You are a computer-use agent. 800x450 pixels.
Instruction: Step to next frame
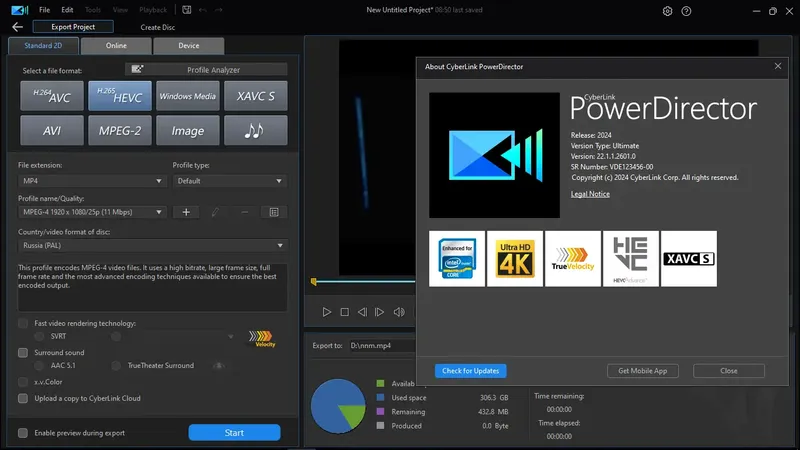coord(380,312)
